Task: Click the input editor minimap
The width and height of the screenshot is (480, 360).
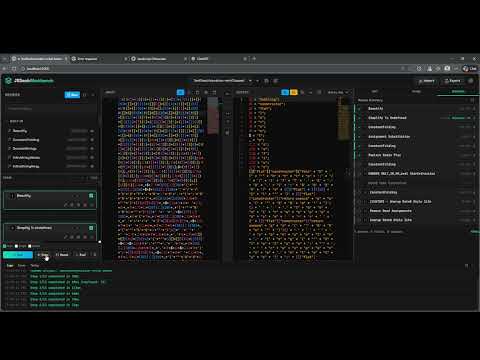Action: [x=213, y=115]
